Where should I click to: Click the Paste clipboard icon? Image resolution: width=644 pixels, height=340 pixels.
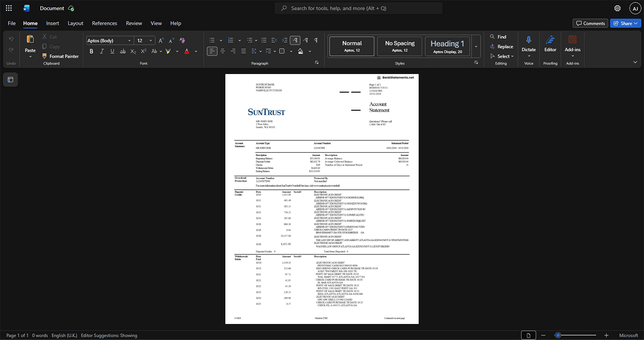[30, 39]
